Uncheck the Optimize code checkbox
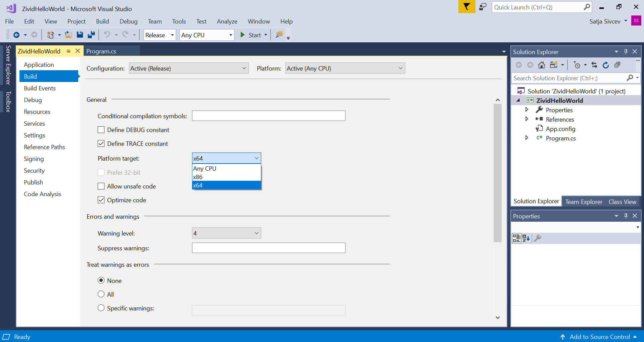644x342 pixels. 101,200
